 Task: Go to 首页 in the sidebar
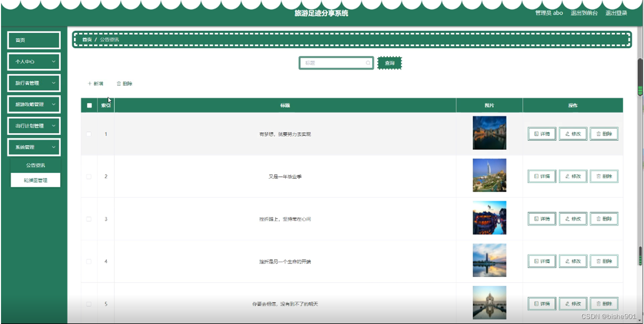pyautogui.click(x=34, y=40)
